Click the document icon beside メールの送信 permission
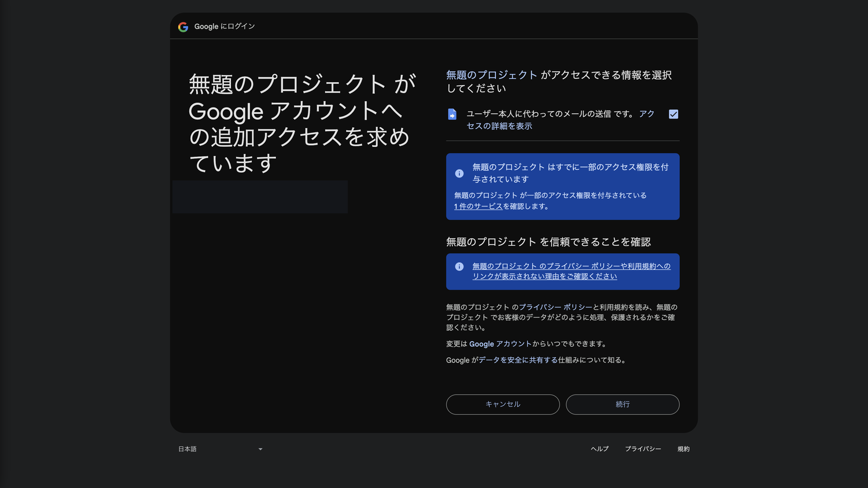The height and width of the screenshot is (488, 868). tap(453, 114)
